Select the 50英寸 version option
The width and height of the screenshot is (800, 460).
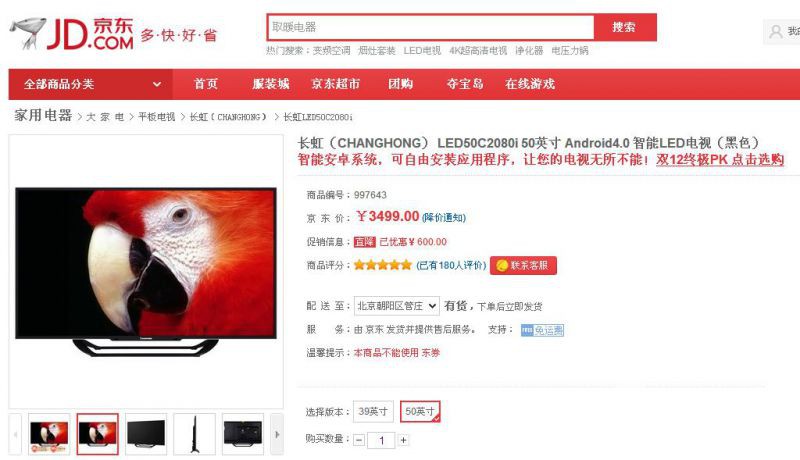coord(420,412)
